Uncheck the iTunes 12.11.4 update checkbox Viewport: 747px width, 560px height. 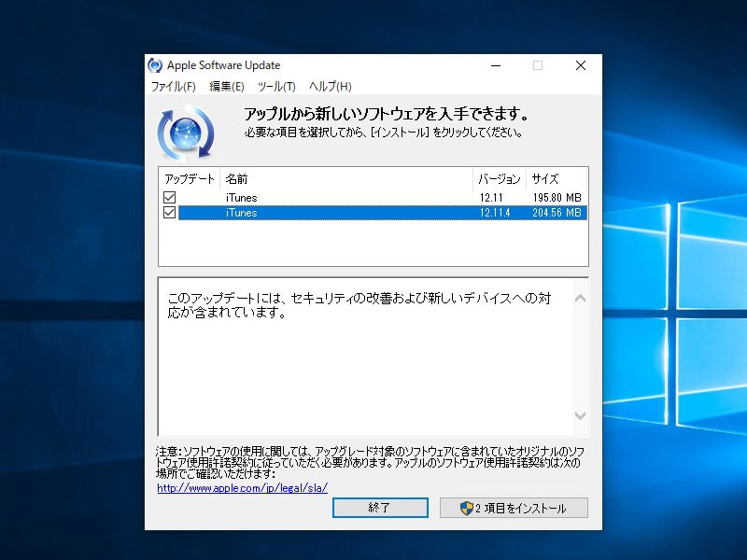pyautogui.click(x=170, y=213)
